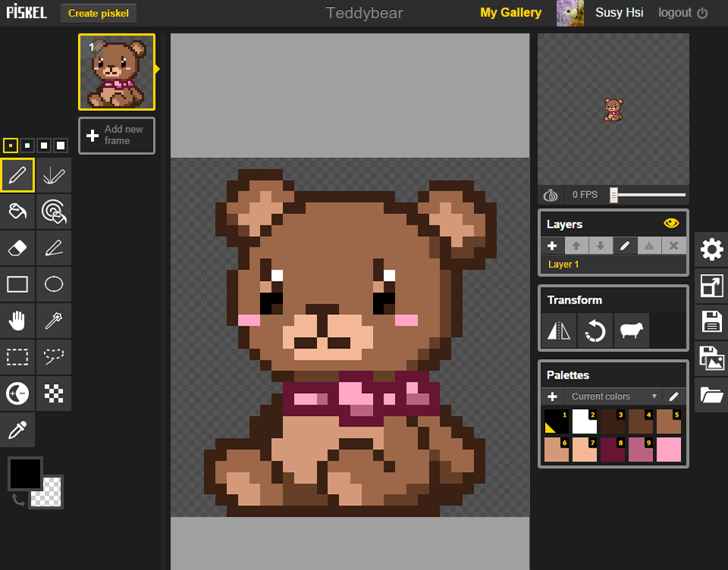Select the Pen tool
This screenshot has height=570, width=728.
point(17,175)
